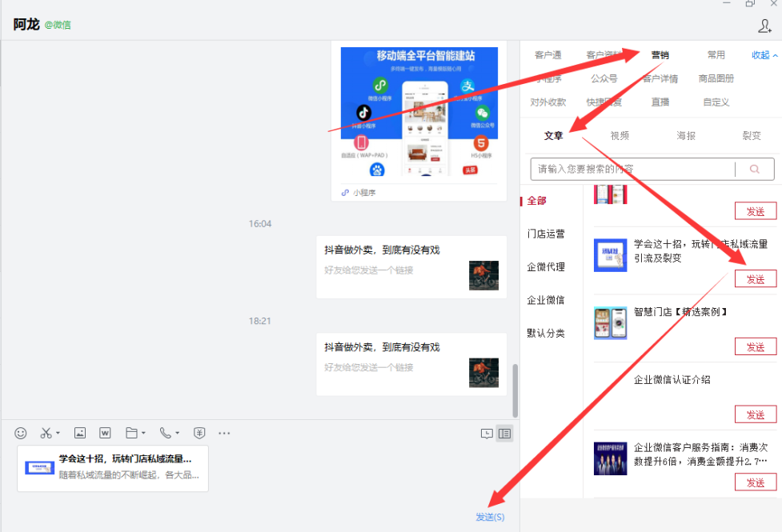This screenshot has height=532, width=782.
Task: Open thumbnail of 智慧门店 article
Action: (x=610, y=323)
